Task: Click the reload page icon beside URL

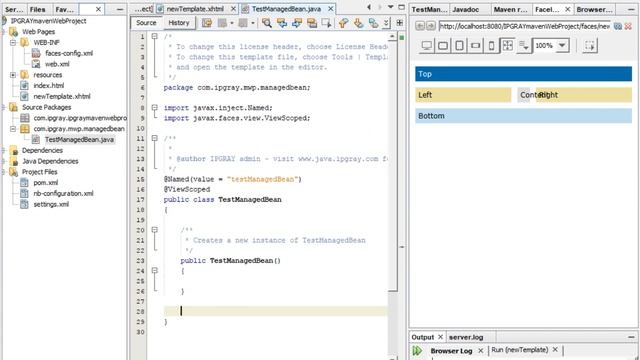Action: click(618, 26)
